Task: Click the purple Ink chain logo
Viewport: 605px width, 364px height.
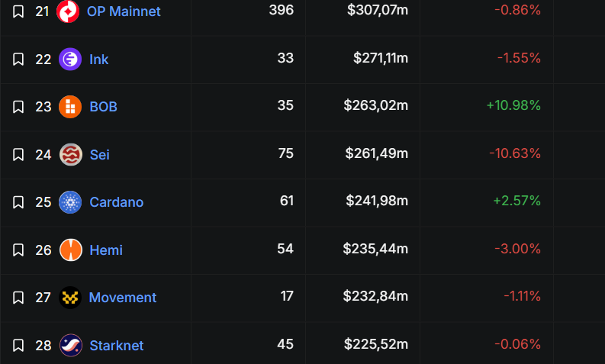Action: pyautogui.click(x=70, y=59)
